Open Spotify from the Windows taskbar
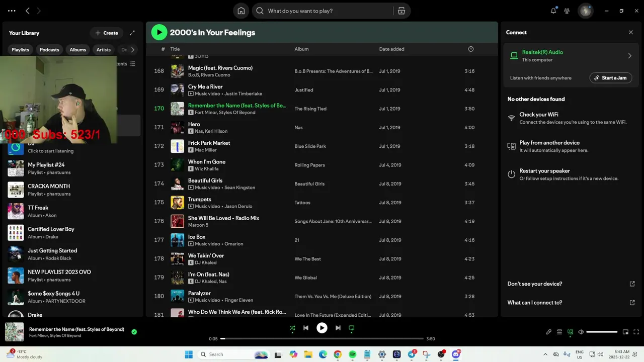 click(x=352, y=354)
